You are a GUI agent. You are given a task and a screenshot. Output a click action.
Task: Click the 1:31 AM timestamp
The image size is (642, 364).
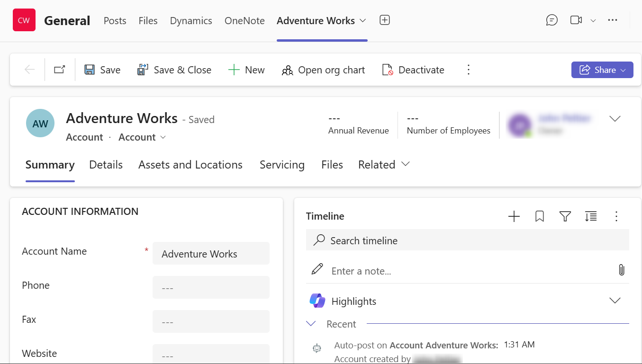coord(519,345)
